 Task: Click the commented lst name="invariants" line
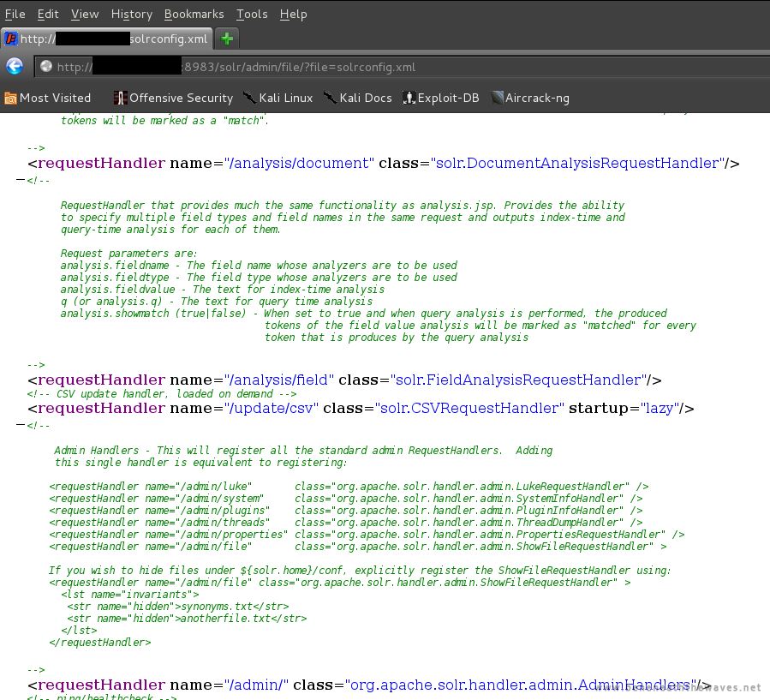click(130, 595)
